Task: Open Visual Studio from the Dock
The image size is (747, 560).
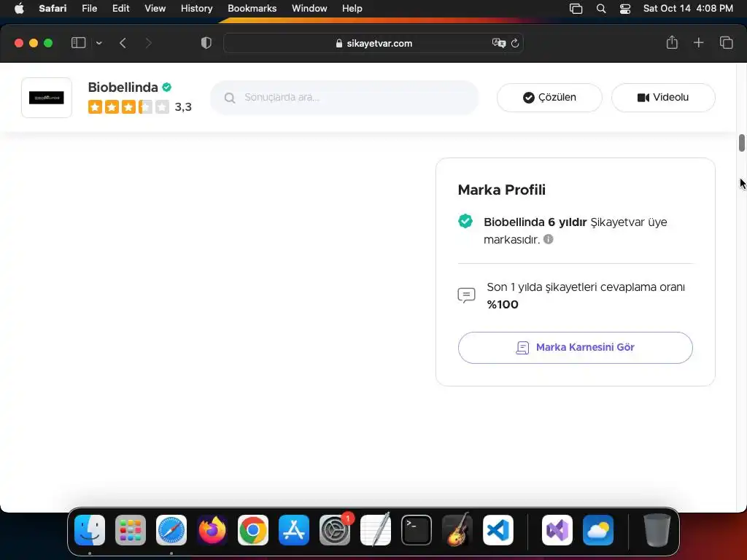Action: (x=557, y=530)
